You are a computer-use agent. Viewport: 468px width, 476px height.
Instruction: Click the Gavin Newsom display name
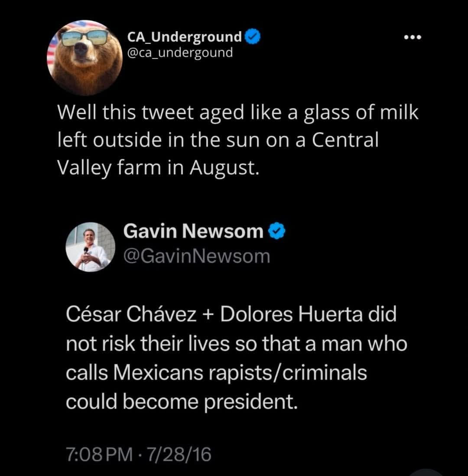pos(194,231)
